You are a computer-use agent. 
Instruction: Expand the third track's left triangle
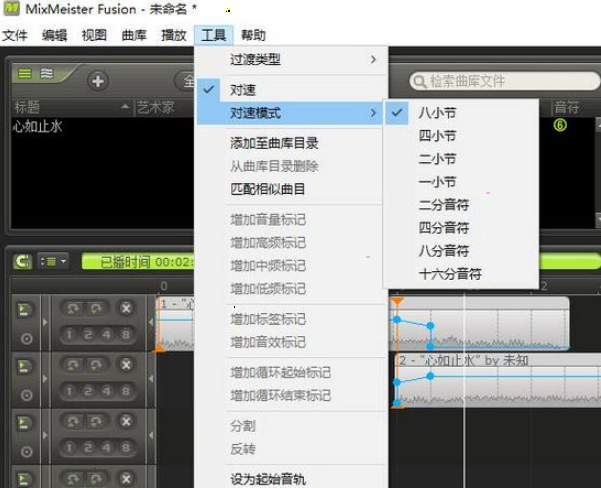coord(45,435)
